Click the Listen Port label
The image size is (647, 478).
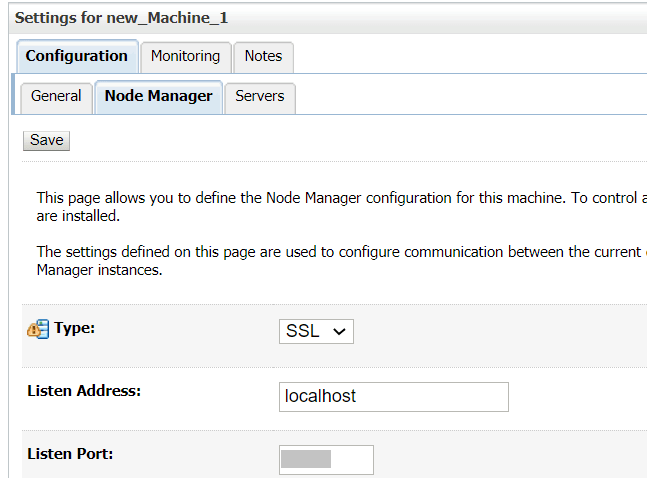70,453
